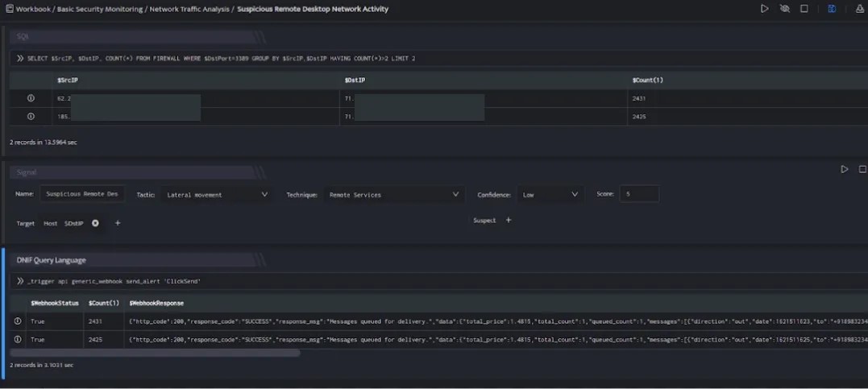Open the Basic Security Monitoring breadcrumb
This screenshot has width=868, height=389.
click(100, 9)
